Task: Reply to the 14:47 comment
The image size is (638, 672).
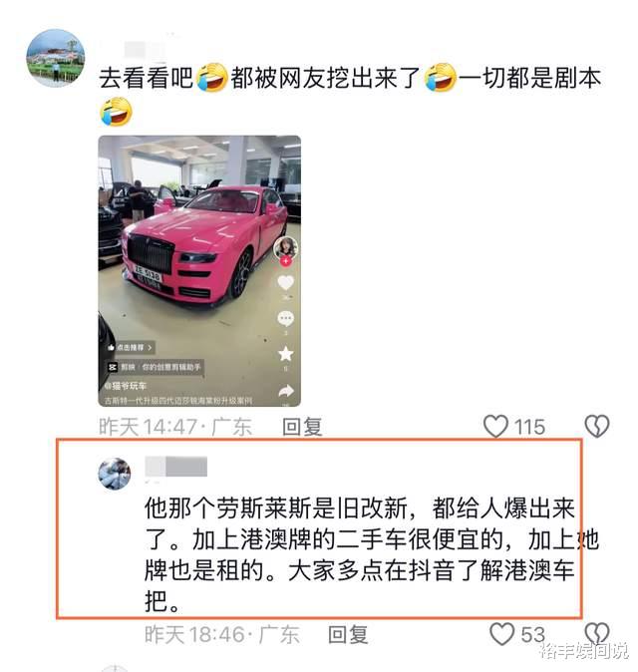Action: click(x=302, y=427)
